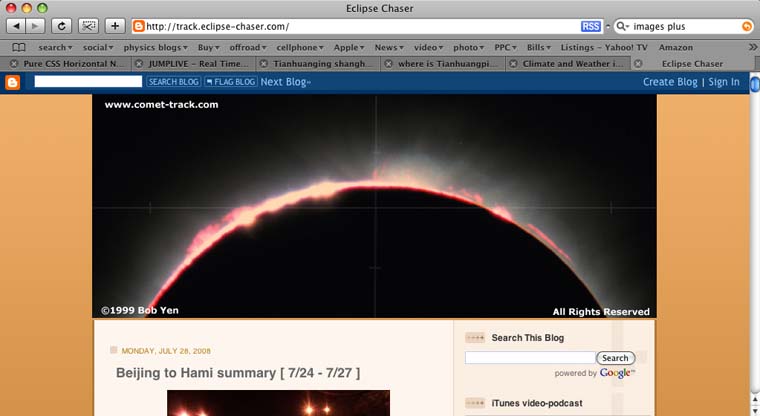Close the JUMPLIVE tab
This screenshot has height=416, width=760.
[x=139, y=64]
